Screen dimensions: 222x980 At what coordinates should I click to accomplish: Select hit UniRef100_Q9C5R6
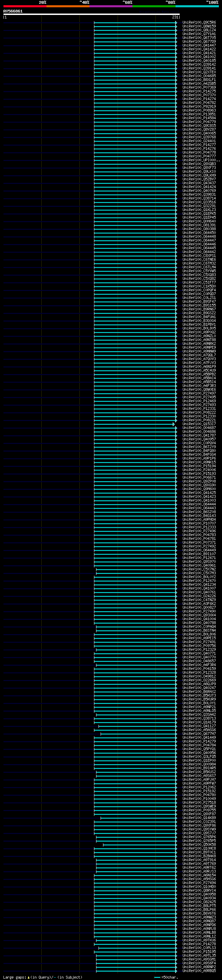199,23
